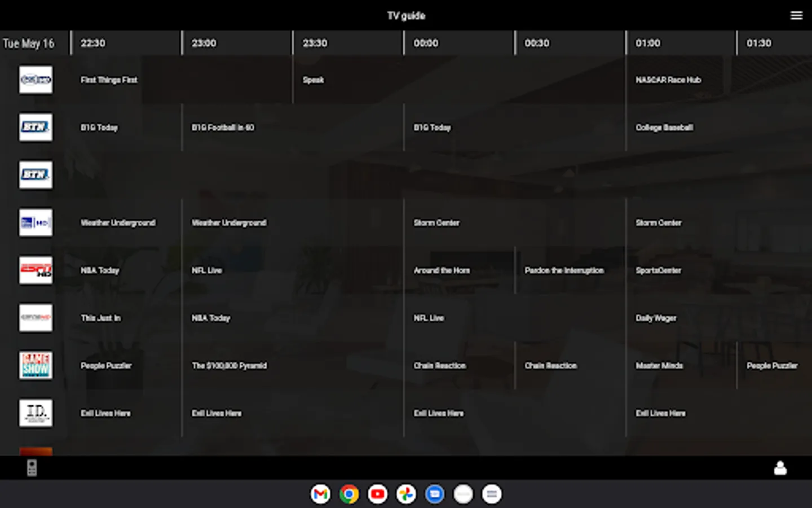
Task: Select the channel logo beside This Just In
Action: click(36, 318)
